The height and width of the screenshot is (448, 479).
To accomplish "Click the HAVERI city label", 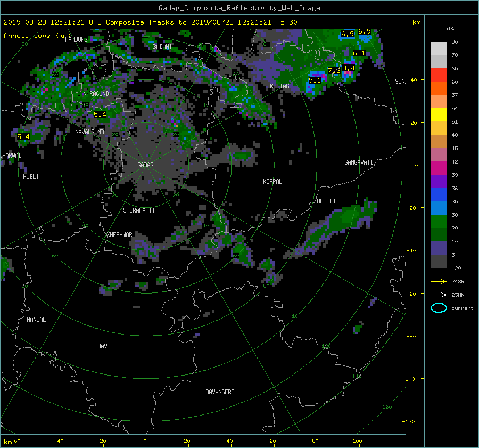I will coord(107,346).
